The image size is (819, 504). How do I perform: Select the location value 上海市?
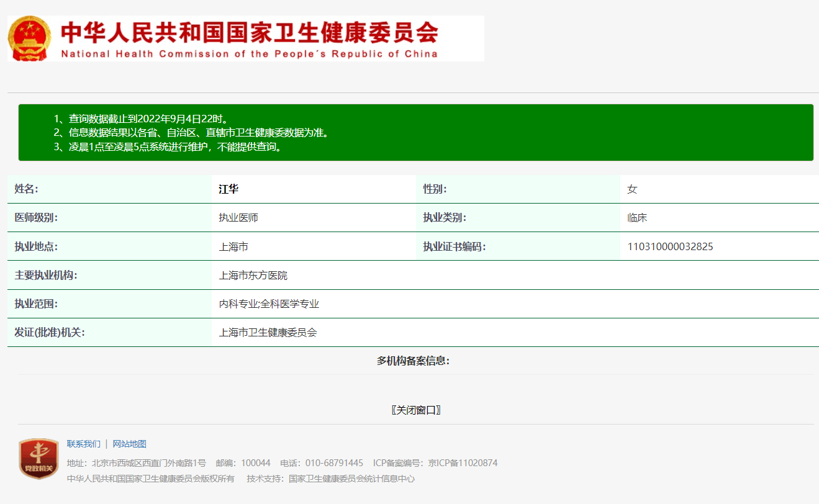coord(233,246)
